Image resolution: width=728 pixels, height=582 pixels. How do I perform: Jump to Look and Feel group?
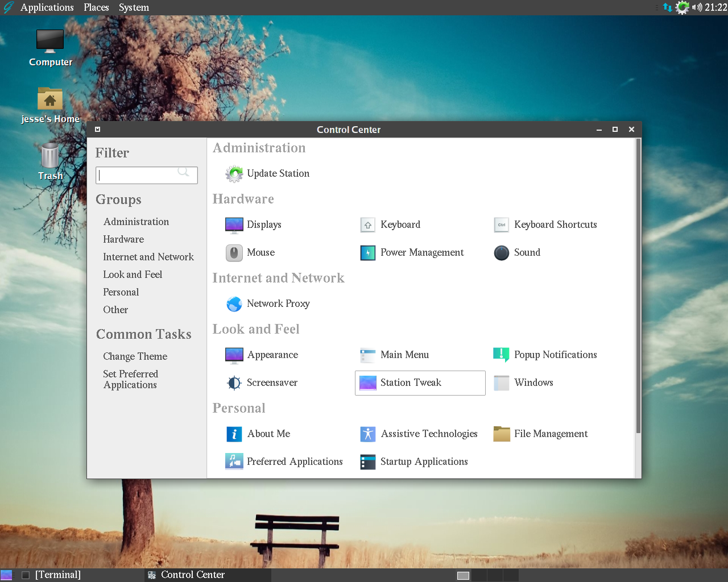133,275
